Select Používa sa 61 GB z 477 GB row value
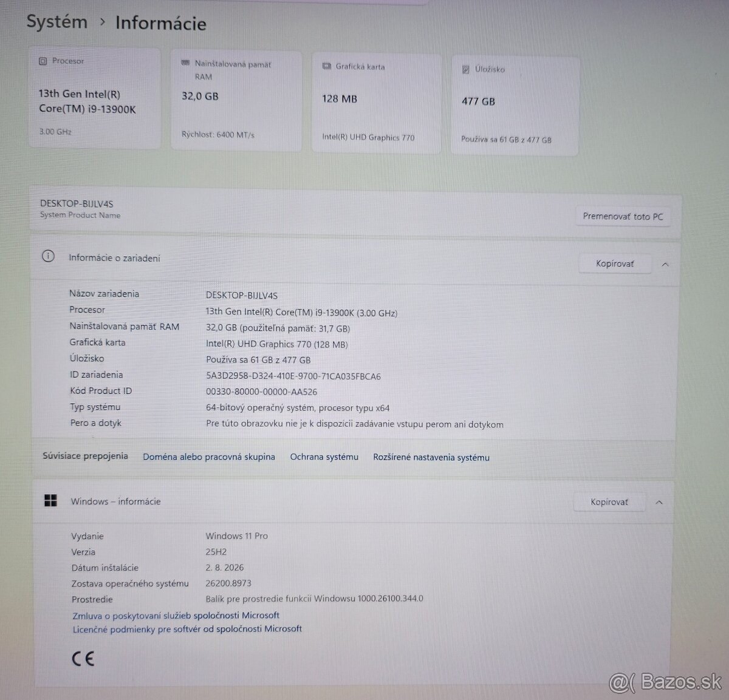 258,360
